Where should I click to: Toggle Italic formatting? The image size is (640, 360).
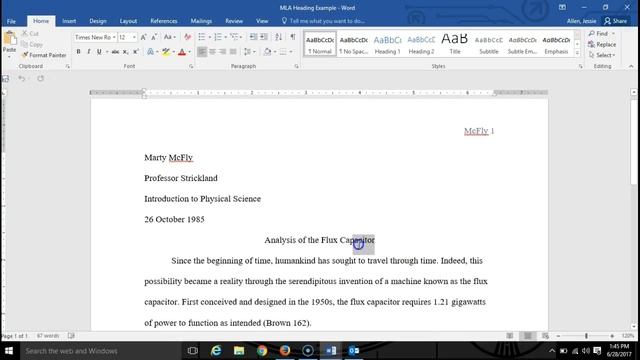pos(89,52)
